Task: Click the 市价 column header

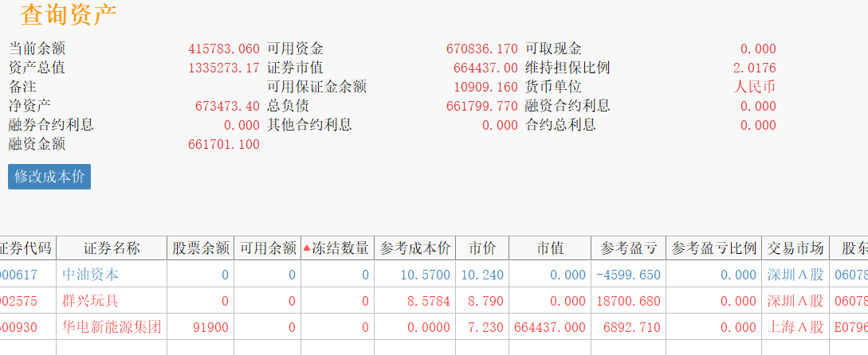Action: point(481,248)
